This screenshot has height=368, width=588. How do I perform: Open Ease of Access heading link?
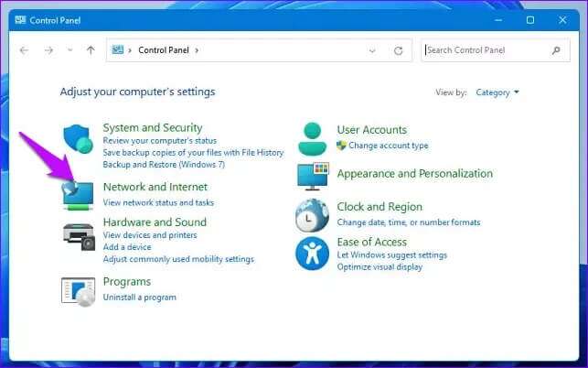coord(372,242)
